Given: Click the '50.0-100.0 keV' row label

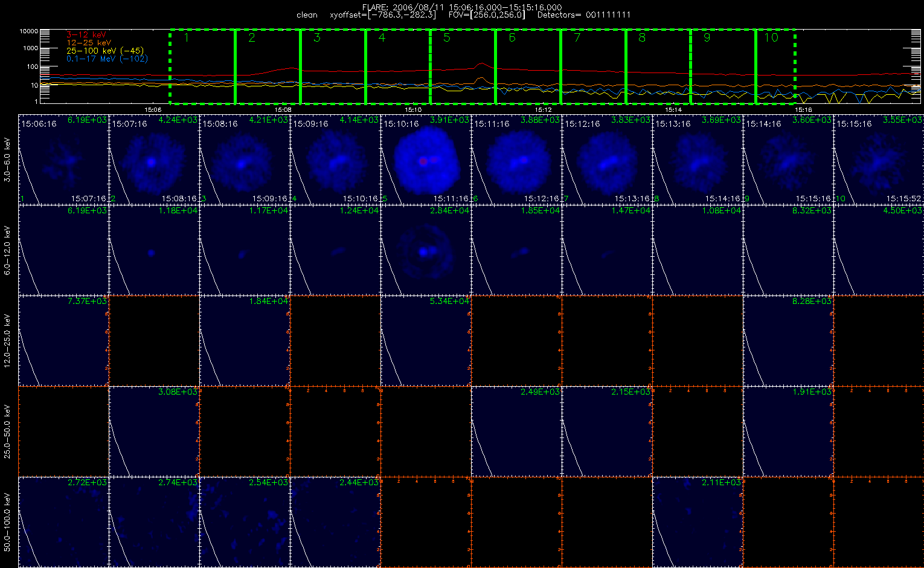Looking at the screenshot, I should (7, 522).
